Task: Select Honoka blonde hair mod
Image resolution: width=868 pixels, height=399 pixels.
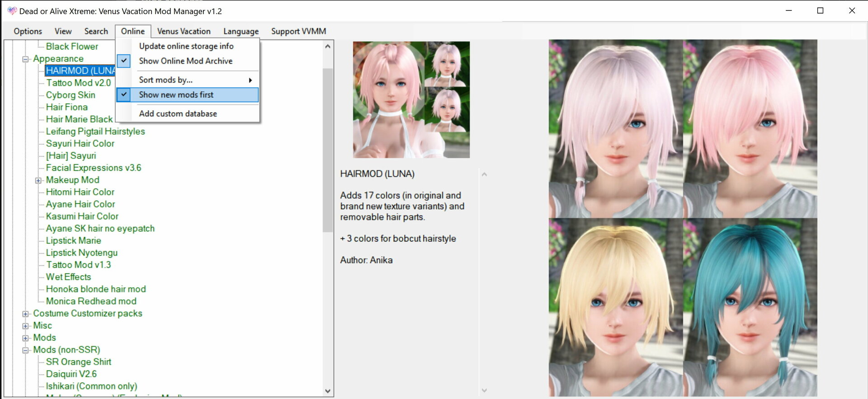Action: pos(96,289)
